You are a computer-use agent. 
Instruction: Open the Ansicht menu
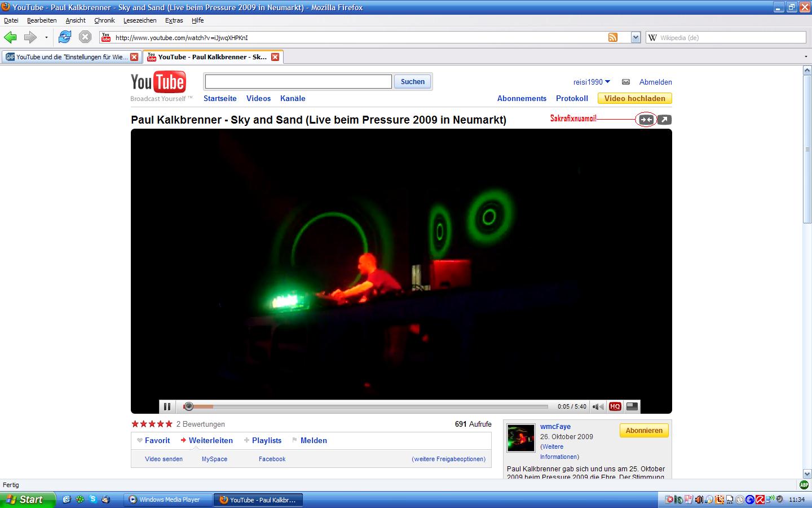[x=76, y=20]
